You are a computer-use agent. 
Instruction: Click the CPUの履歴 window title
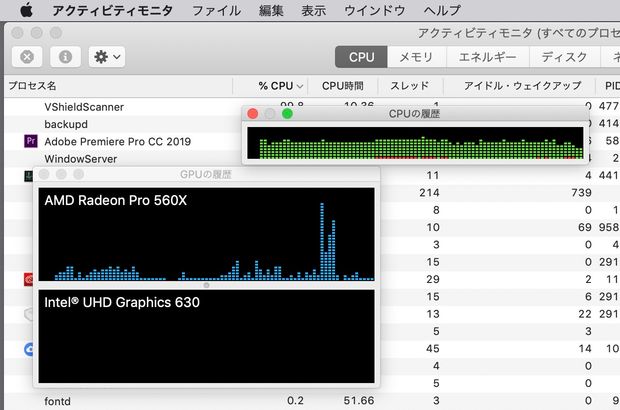[414, 114]
